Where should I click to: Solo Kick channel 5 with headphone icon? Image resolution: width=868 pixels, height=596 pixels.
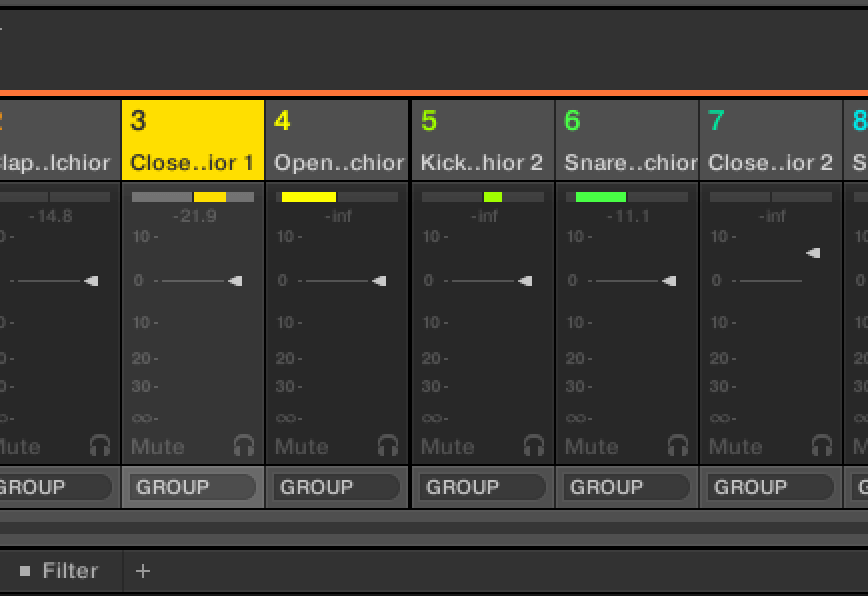tap(534, 445)
